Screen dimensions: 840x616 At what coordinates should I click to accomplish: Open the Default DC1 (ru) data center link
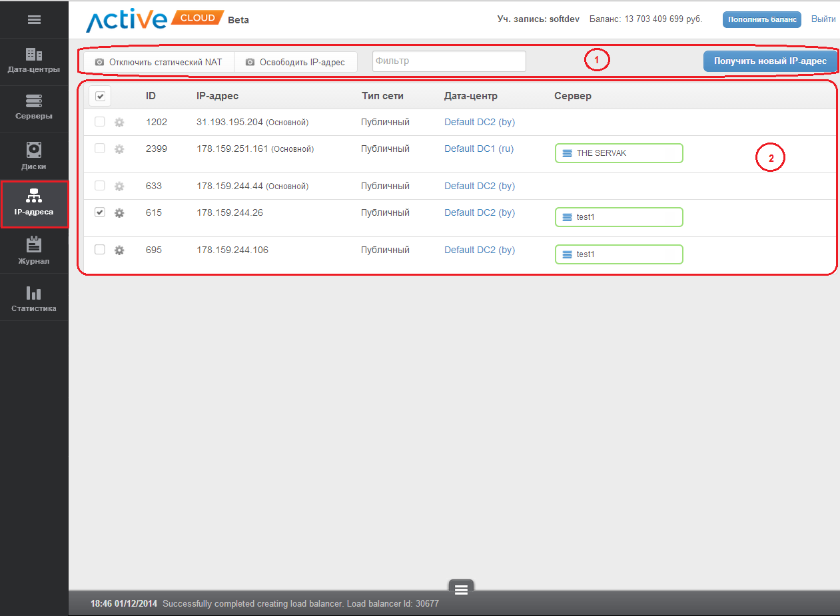click(x=479, y=149)
